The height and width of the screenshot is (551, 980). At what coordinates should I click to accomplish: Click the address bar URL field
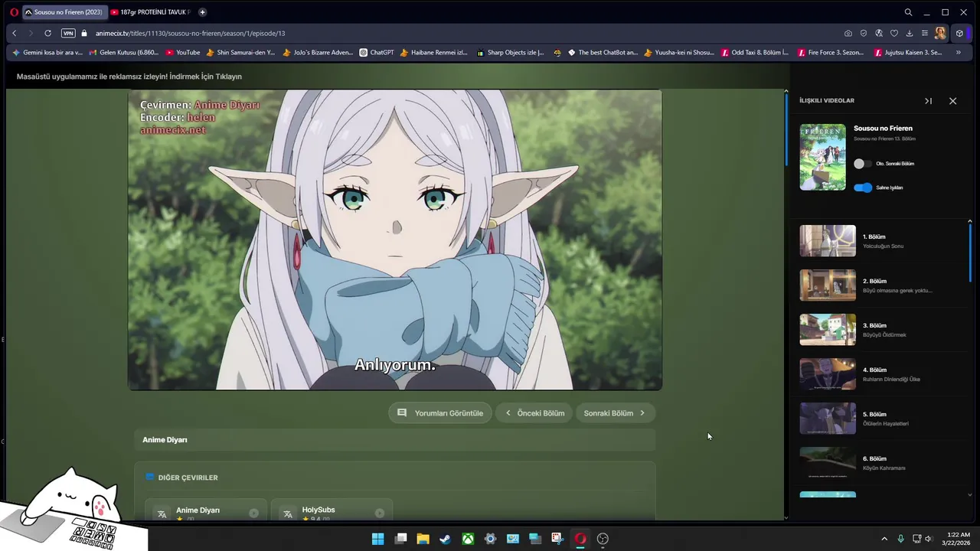[x=459, y=34]
